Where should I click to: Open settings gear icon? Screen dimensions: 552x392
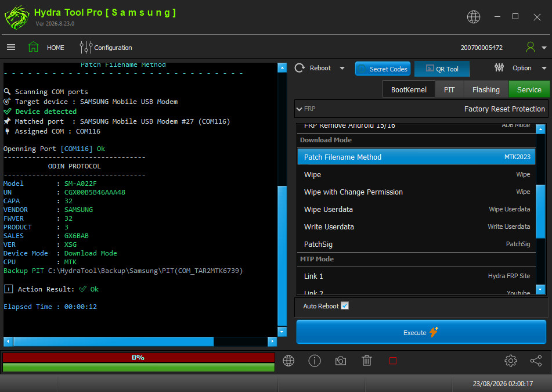click(x=510, y=361)
